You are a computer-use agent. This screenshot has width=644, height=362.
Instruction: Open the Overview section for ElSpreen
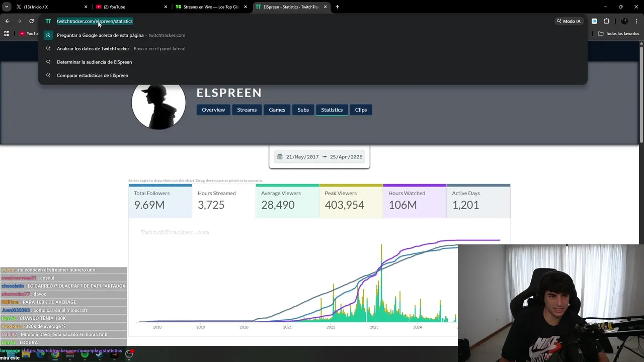pos(213,110)
